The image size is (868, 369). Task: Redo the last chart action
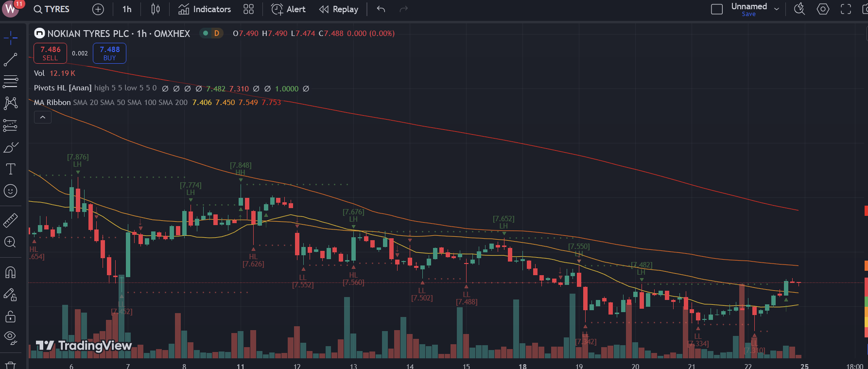(403, 9)
